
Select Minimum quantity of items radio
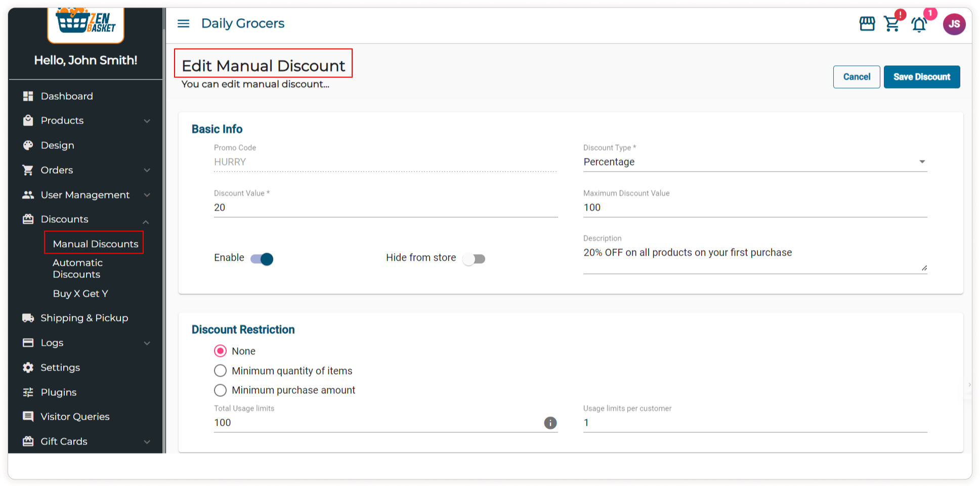(x=220, y=371)
